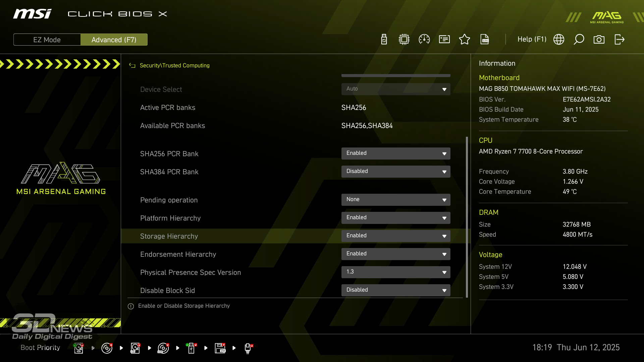Screen dimensions: 644x362
Task: Click the Boot Priority label
Action: click(x=40, y=348)
